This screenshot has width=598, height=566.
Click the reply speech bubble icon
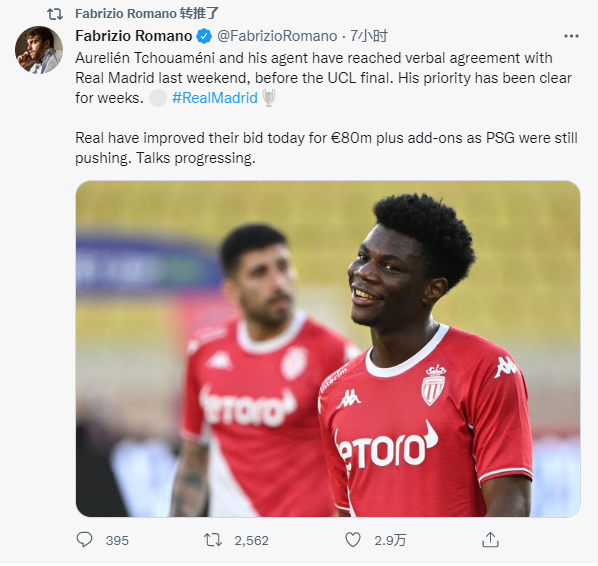84,539
